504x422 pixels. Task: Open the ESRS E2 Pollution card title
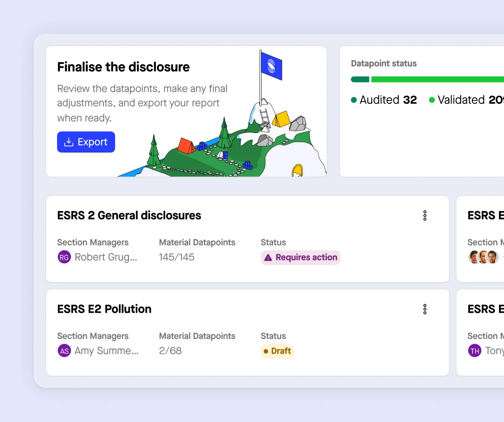tap(104, 309)
